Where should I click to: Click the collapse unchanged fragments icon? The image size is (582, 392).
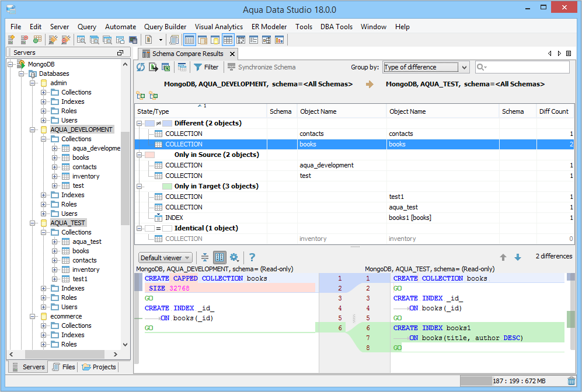tap(205, 257)
